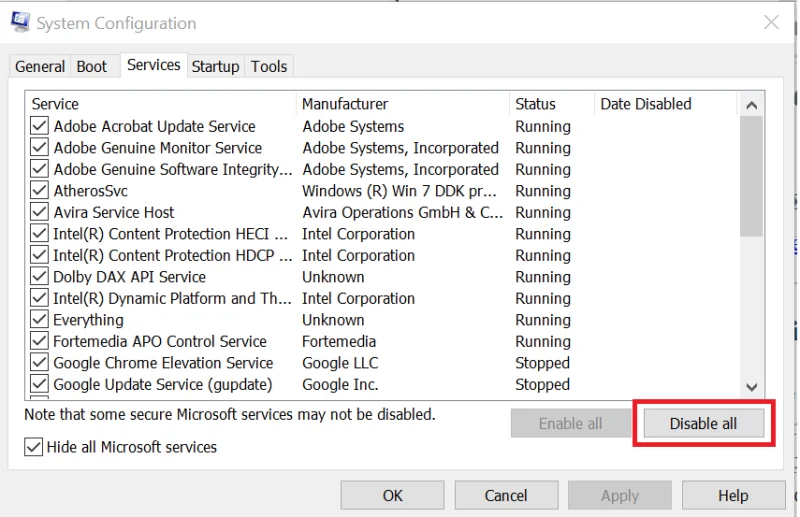Close the System Configuration window
800x517 pixels.
771,22
